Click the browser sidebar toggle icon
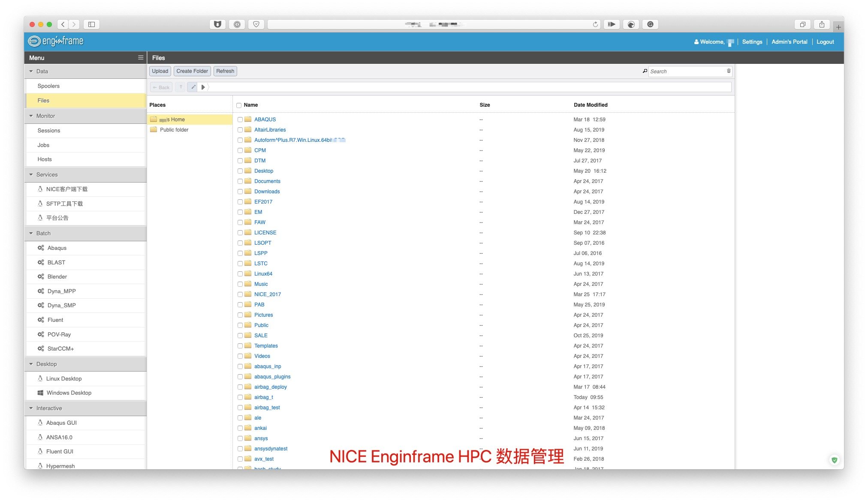This screenshot has height=501, width=868. (x=91, y=24)
